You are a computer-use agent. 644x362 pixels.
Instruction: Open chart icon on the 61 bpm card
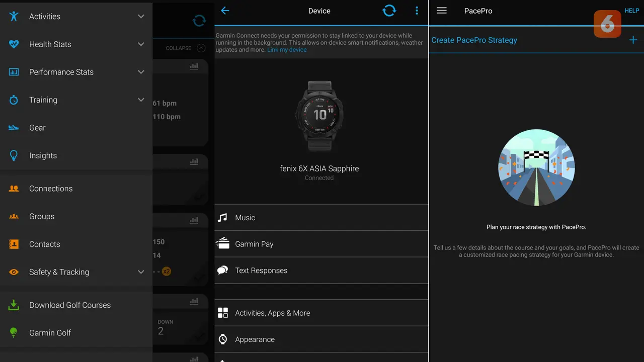(x=194, y=66)
